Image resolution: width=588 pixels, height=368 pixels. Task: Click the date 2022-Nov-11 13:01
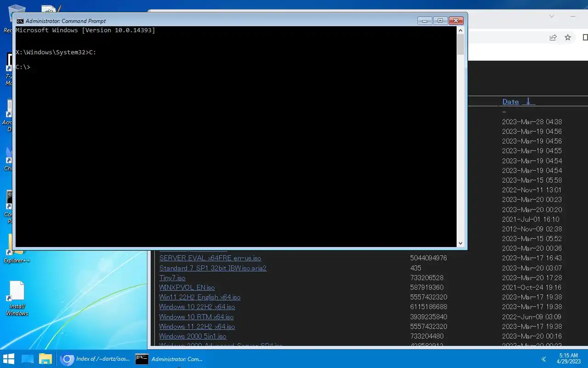tap(532, 190)
